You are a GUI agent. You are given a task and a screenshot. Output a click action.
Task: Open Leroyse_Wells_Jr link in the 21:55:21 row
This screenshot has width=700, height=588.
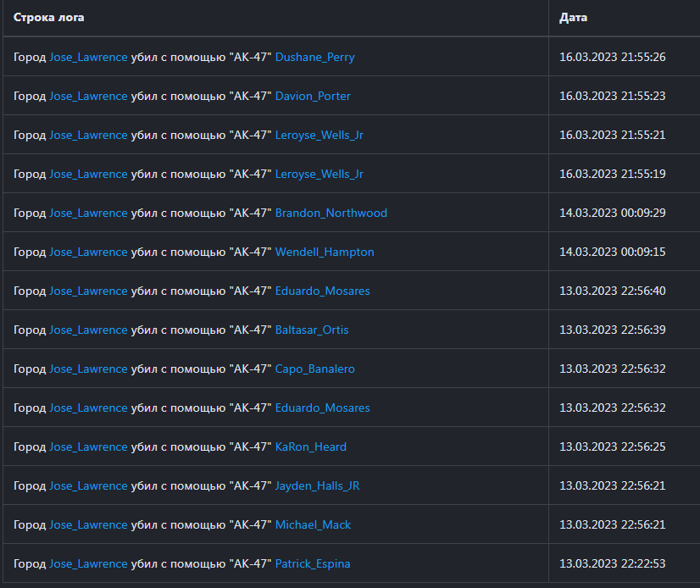coord(319,136)
